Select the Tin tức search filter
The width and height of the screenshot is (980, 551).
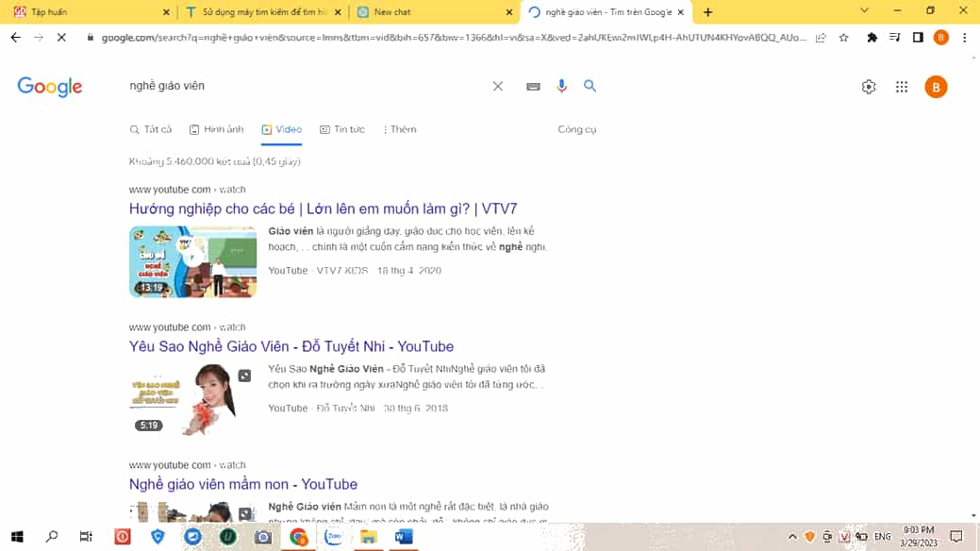click(341, 129)
